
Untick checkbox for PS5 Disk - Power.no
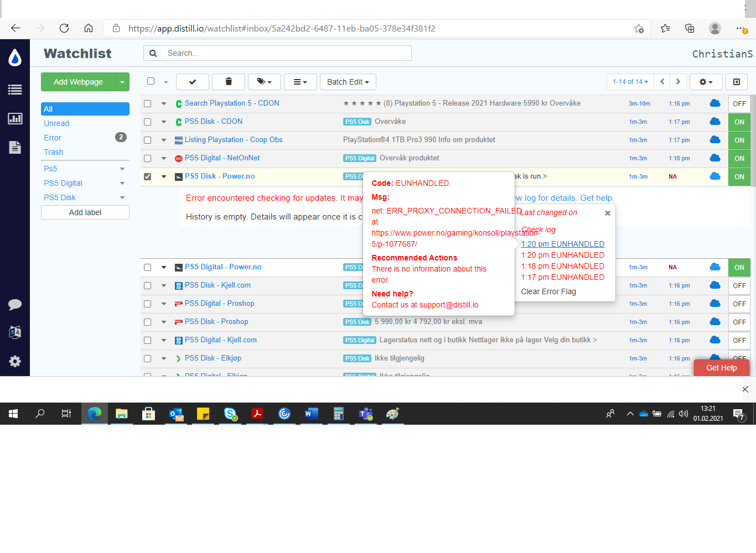[147, 176]
